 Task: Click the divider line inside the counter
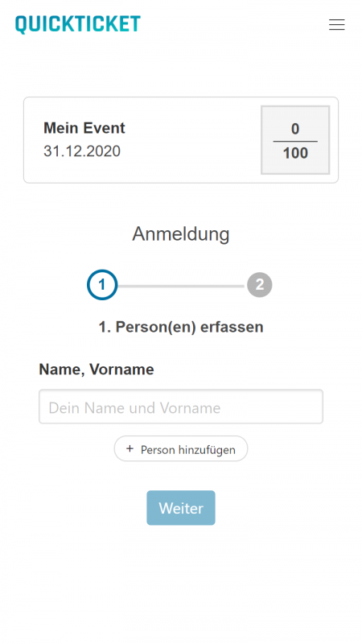[295, 142]
